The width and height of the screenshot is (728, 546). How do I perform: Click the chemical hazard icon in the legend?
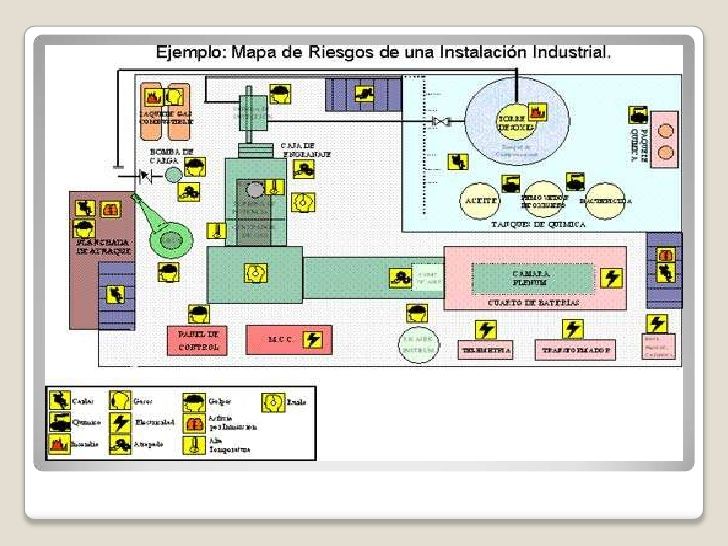pos(59,422)
